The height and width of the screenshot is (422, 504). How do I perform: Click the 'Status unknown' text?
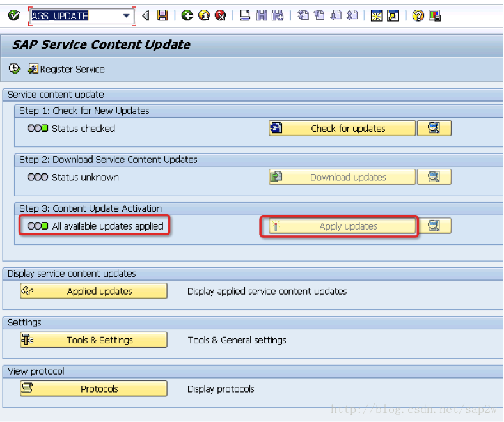click(x=85, y=177)
